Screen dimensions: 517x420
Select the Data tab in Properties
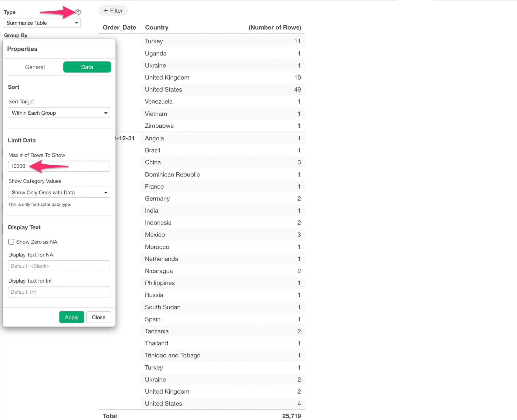pos(87,67)
